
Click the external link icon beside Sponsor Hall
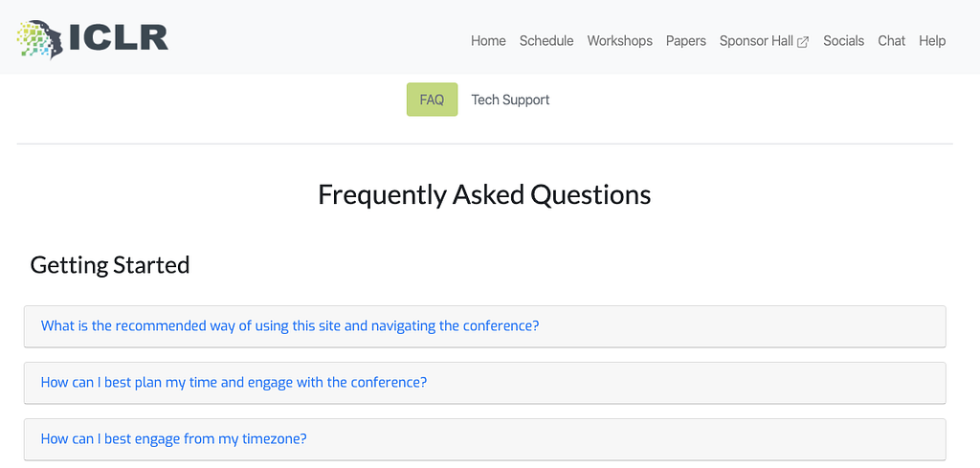pyautogui.click(x=803, y=42)
